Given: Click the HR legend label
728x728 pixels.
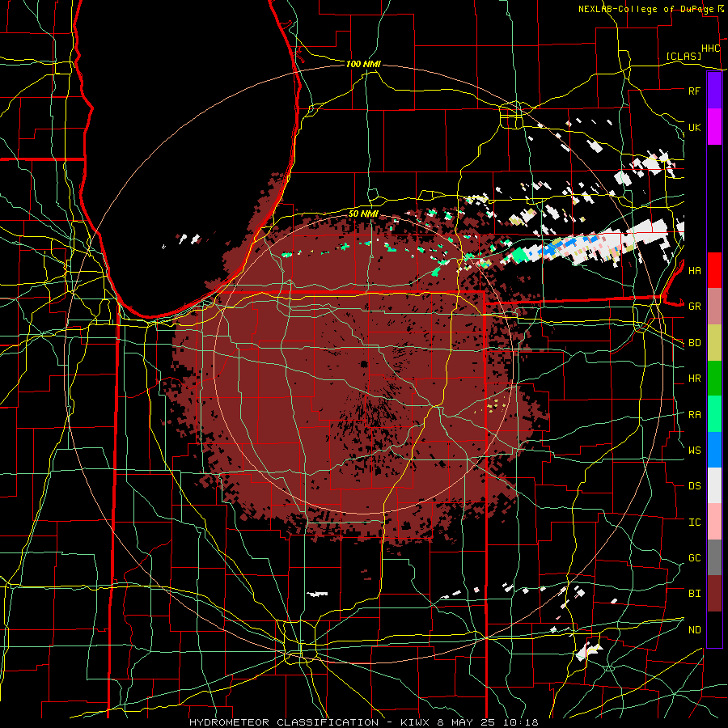Looking at the screenshot, I should point(694,379).
